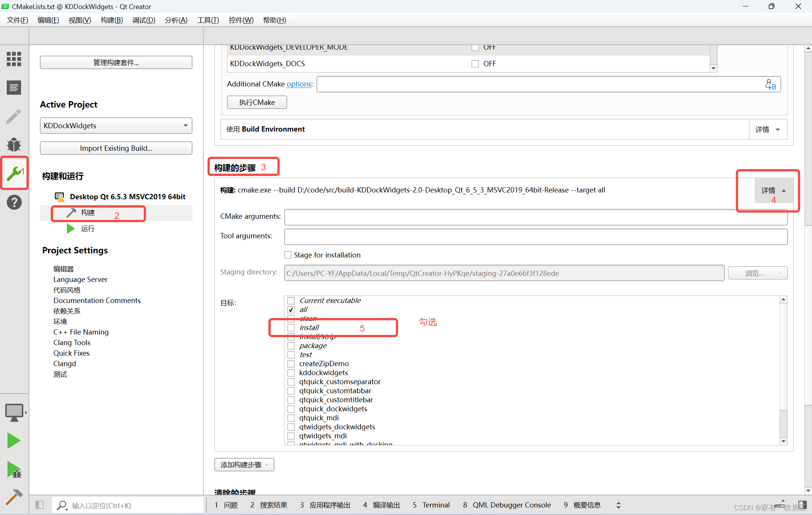Click Import Existing Build... button
This screenshot has height=515, width=812.
116,148
